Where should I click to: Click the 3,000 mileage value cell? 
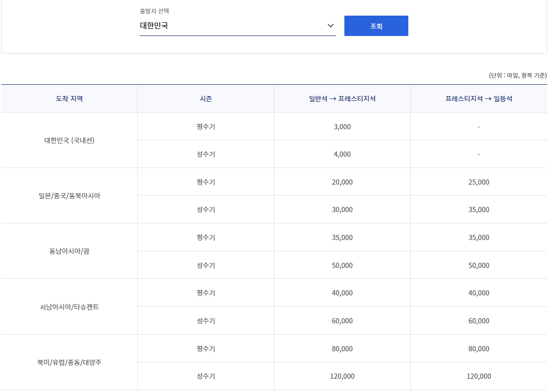point(342,126)
